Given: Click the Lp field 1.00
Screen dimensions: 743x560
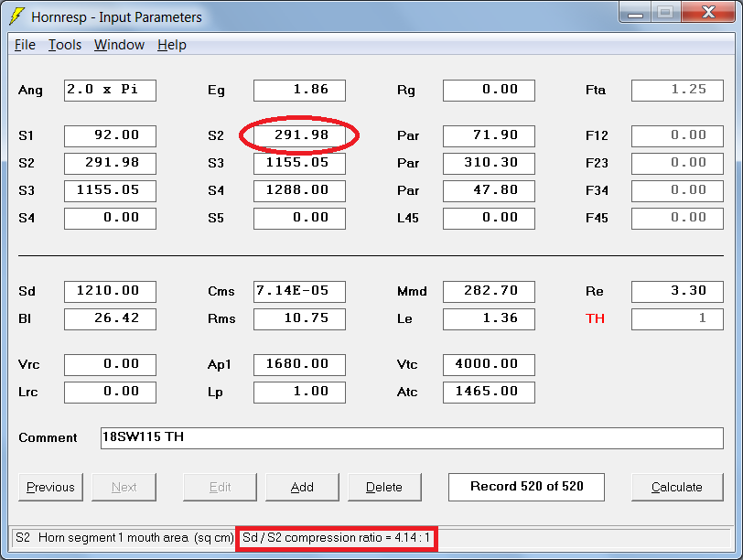Looking at the screenshot, I should pos(299,393).
